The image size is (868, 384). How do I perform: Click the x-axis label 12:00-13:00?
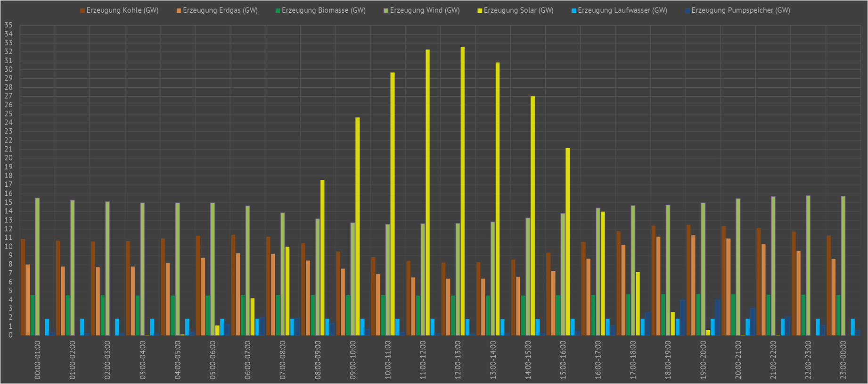458,360
